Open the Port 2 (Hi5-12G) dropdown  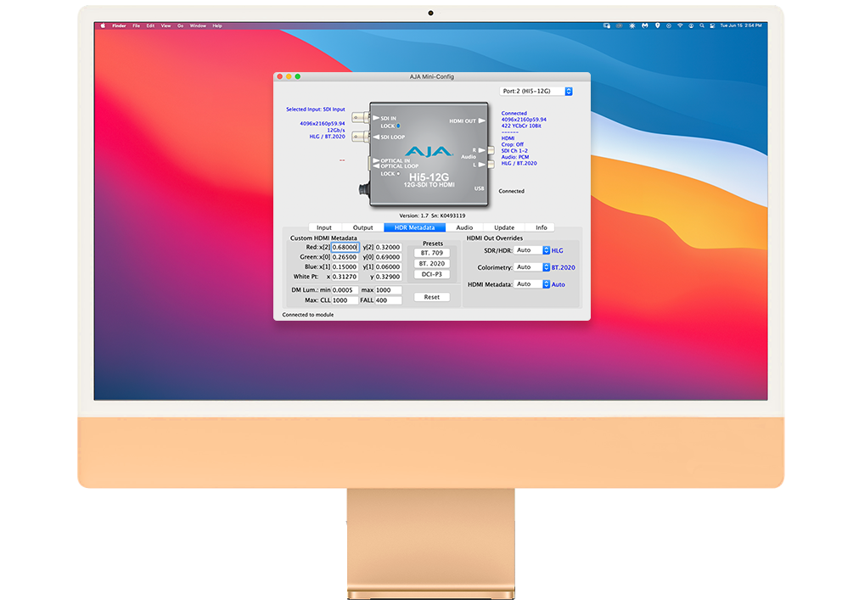pyautogui.click(x=536, y=91)
